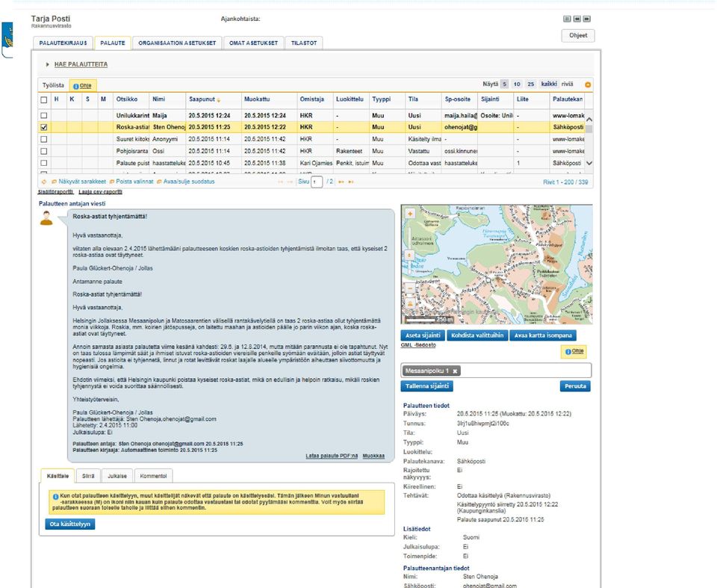Click the map pan arrows control

coord(410,255)
